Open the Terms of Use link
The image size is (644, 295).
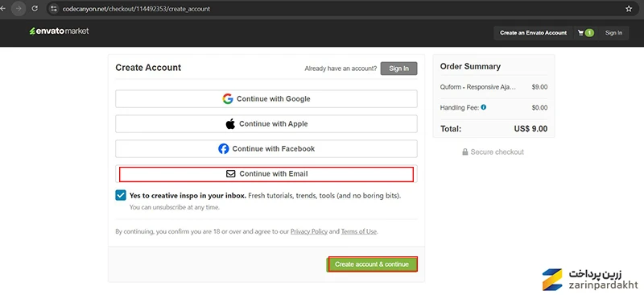point(358,231)
